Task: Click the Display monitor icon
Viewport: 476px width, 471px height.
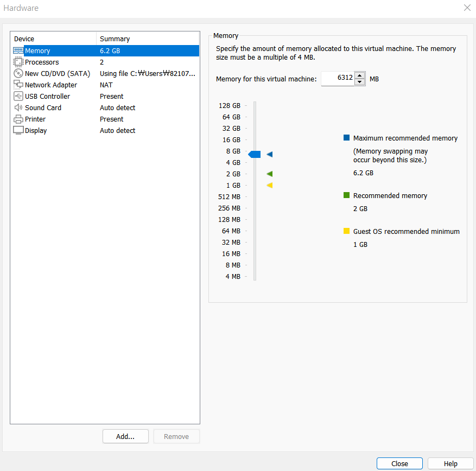Action: [18, 130]
